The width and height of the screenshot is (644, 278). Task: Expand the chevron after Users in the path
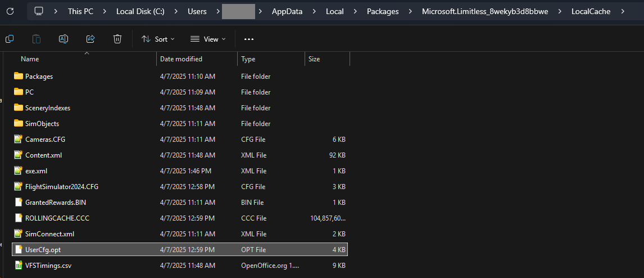[217, 11]
